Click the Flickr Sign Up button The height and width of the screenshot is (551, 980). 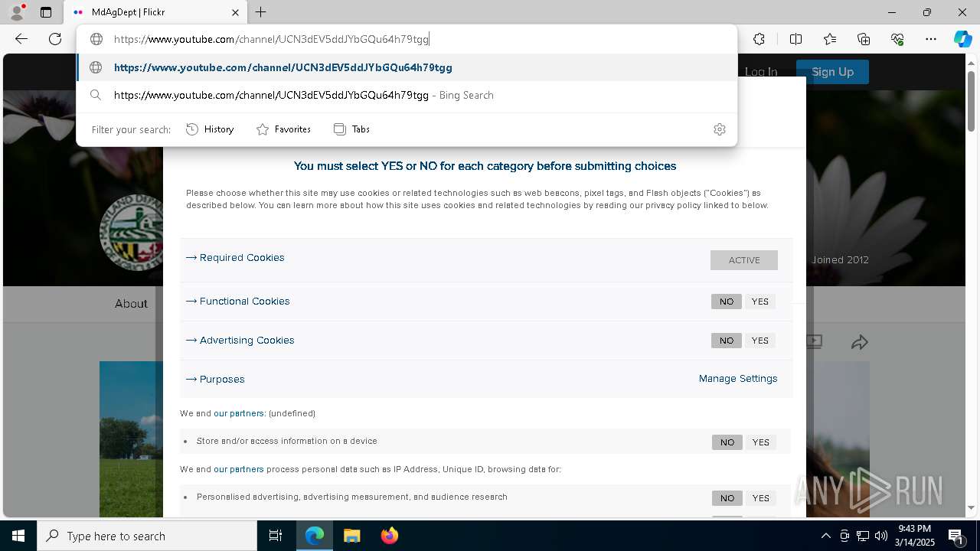pyautogui.click(x=832, y=72)
